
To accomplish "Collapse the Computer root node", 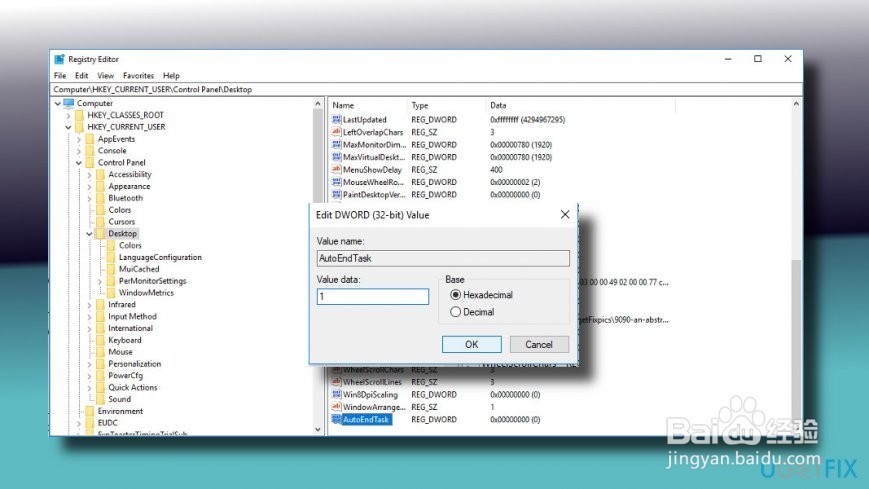I will pos(58,104).
